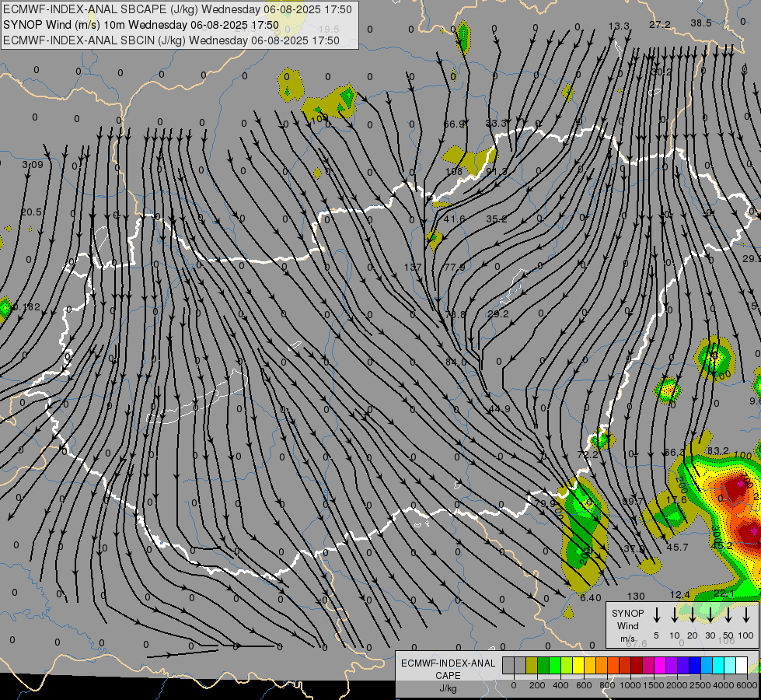Click the J/kg unit label in the legend
The image size is (761, 700).
[448, 689]
